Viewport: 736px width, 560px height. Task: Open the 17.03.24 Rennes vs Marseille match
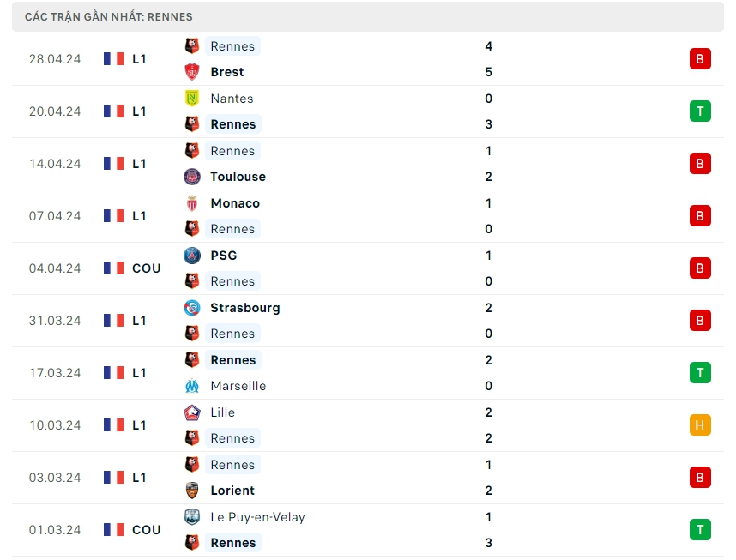[x=369, y=373]
